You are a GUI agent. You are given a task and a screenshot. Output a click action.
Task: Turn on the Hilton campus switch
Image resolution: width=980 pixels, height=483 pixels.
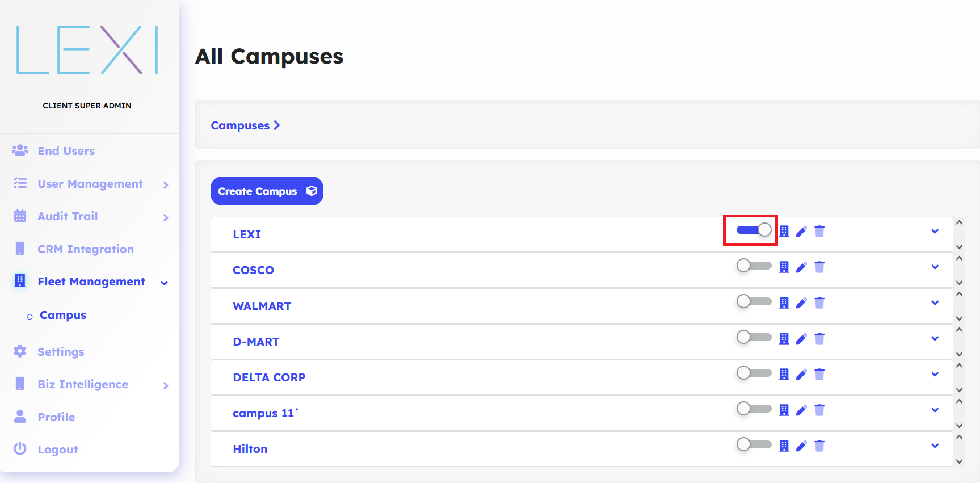coord(754,444)
